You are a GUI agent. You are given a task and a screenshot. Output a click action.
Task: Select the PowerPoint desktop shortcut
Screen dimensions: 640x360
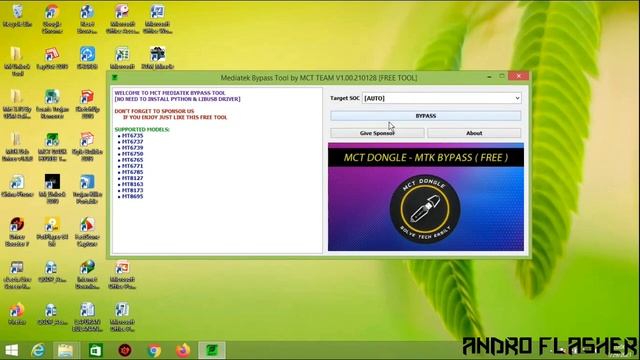[122, 274]
